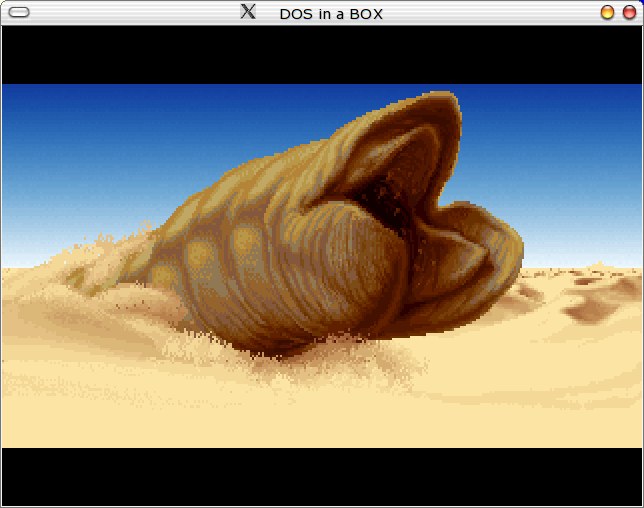Click the X11 icon in title bar
Viewport: 644px width, 508px height.
[x=248, y=11]
